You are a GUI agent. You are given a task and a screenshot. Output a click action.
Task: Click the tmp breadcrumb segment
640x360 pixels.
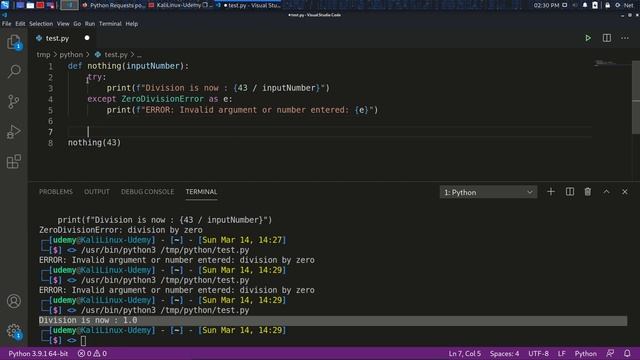point(43,54)
